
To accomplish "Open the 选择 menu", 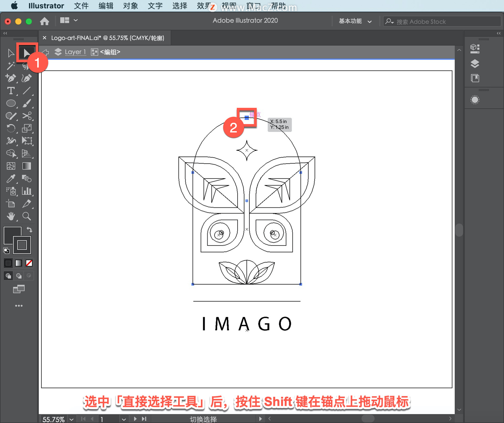I will (180, 6).
